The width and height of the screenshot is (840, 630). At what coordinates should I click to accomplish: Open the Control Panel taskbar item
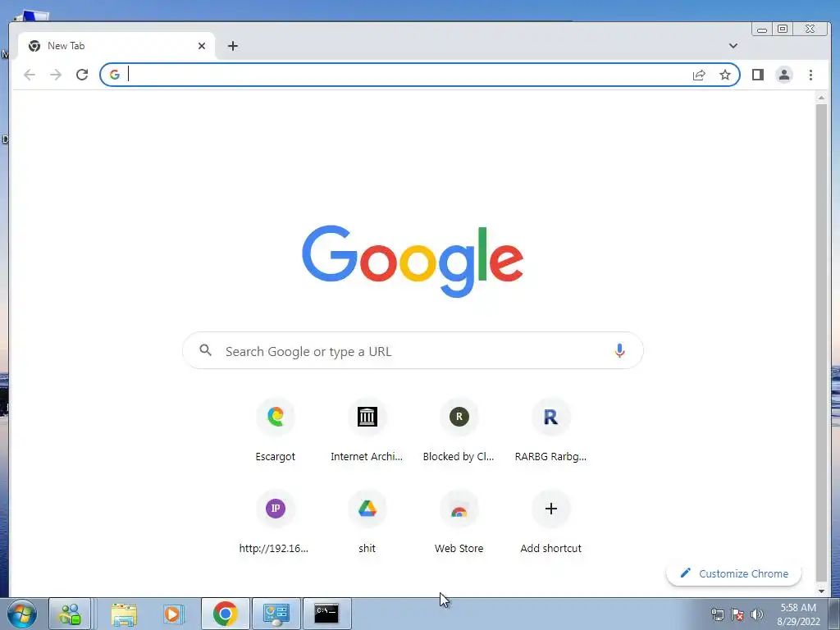click(276, 614)
